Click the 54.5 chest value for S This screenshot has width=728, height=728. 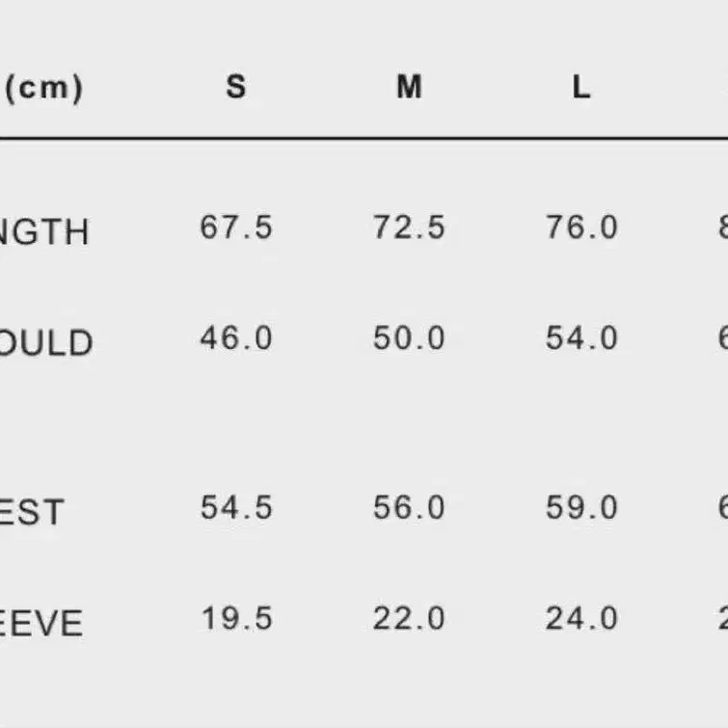click(236, 507)
